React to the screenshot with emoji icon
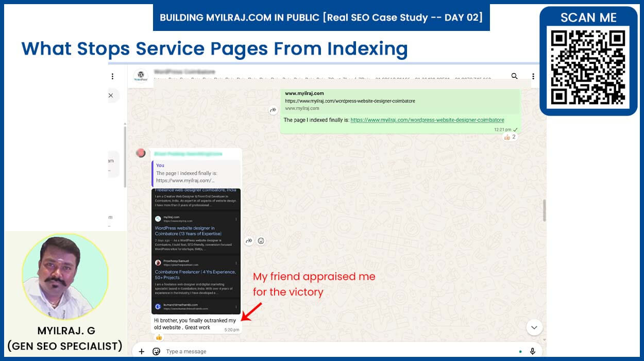644x361 pixels. pyautogui.click(x=261, y=241)
